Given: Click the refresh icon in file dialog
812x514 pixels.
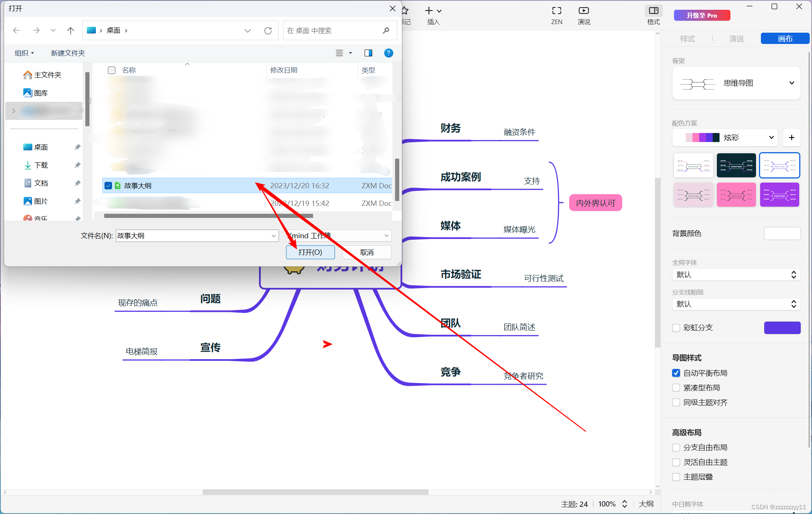Looking at the screenshot, I should (x=268, y=31).
